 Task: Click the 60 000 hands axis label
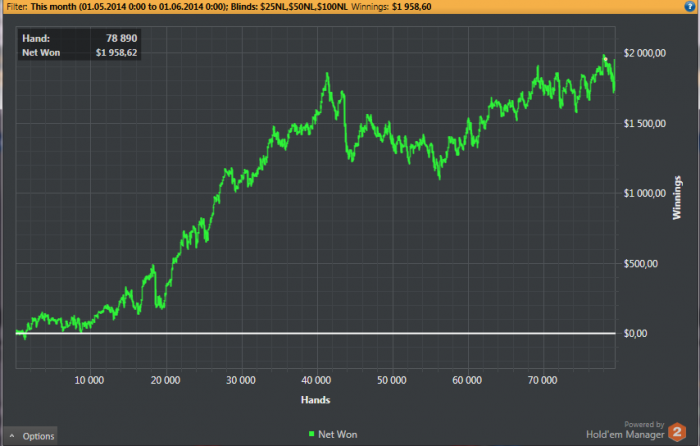(467, 380)
